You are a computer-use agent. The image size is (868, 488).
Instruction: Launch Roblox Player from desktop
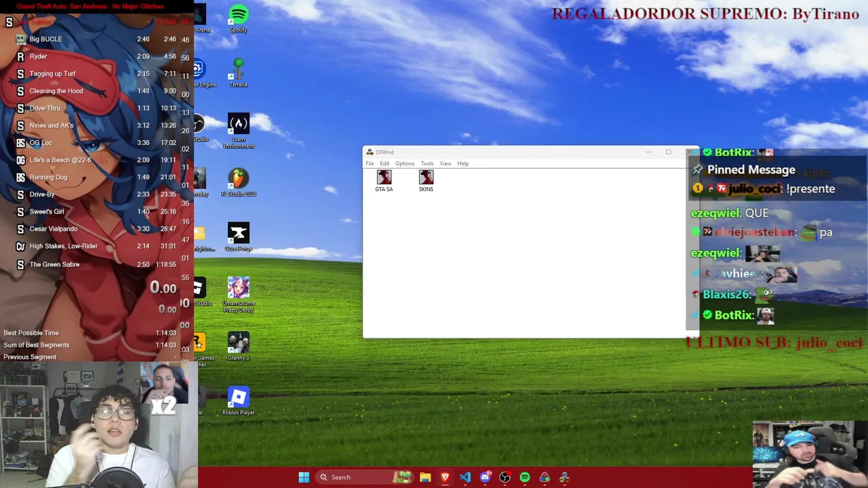tap(238, 401)
